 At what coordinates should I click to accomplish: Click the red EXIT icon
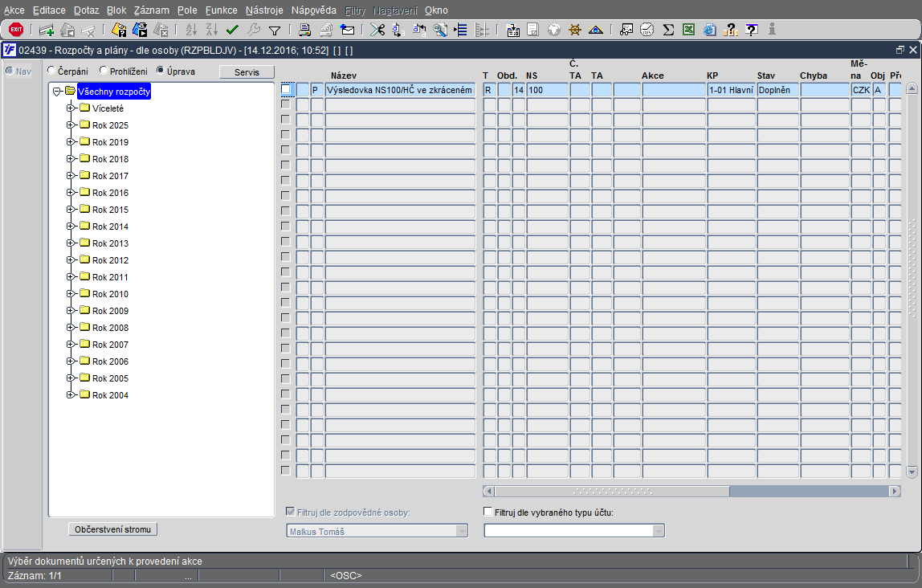pyautogui.click(x=16, y=30)
